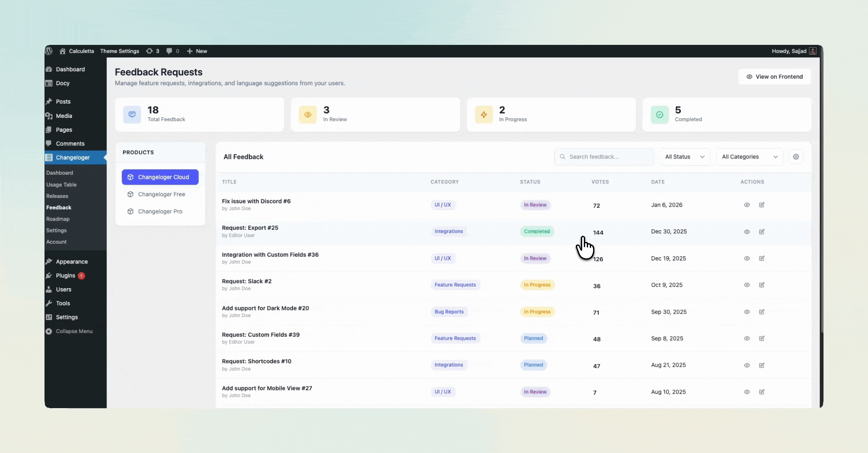Click the View on Frontend button

774,76
